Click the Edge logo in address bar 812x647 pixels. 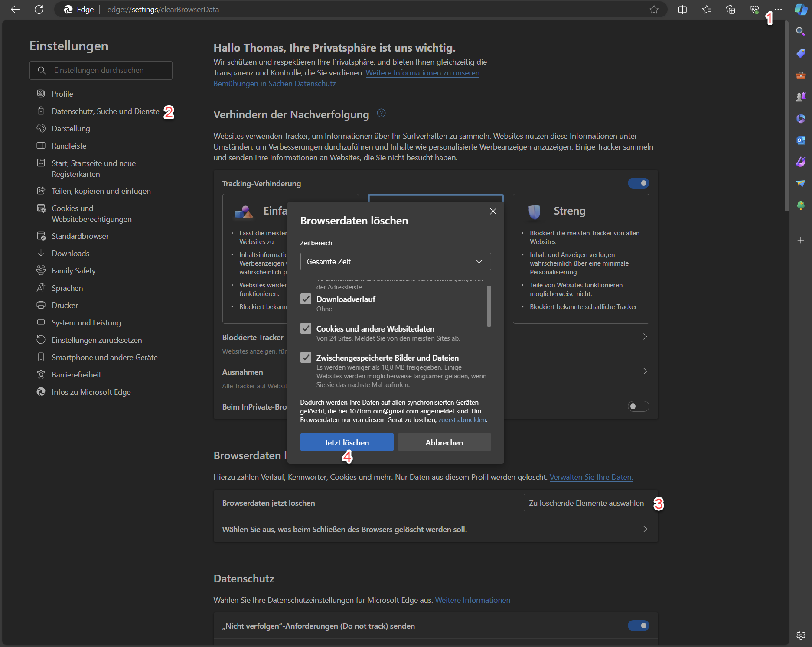(x=68, y=10)
